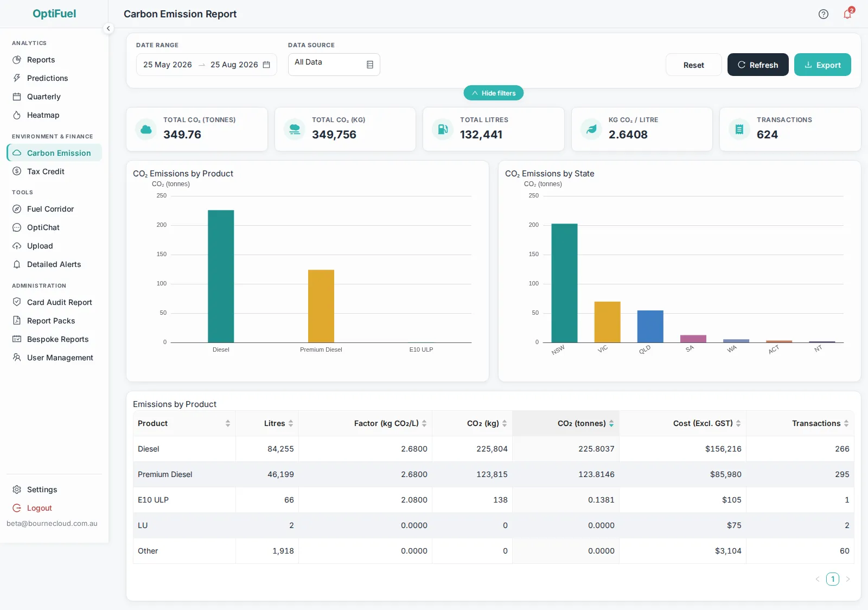
Task: Refresh the carbon emission report
Action: tap(758, 65)
